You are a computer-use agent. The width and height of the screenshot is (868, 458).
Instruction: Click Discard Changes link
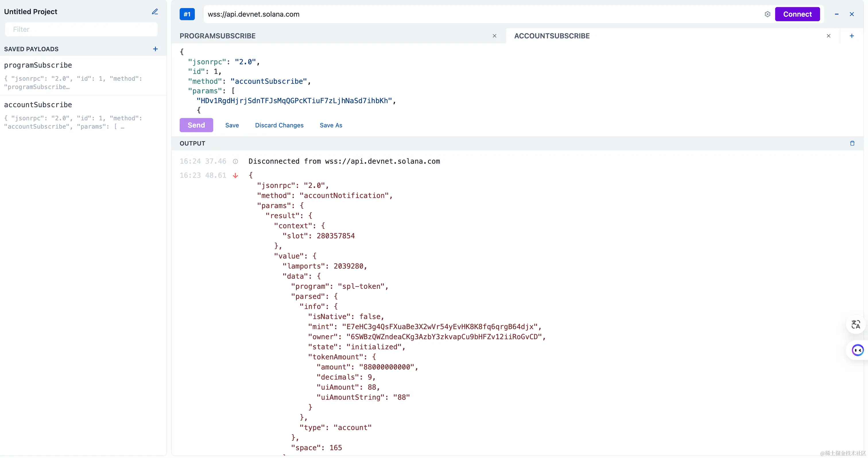coord(279,125)
